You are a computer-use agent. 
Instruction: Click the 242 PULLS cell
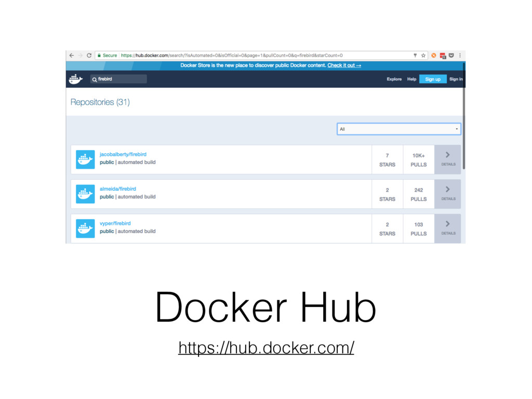[x=419, y=194]
